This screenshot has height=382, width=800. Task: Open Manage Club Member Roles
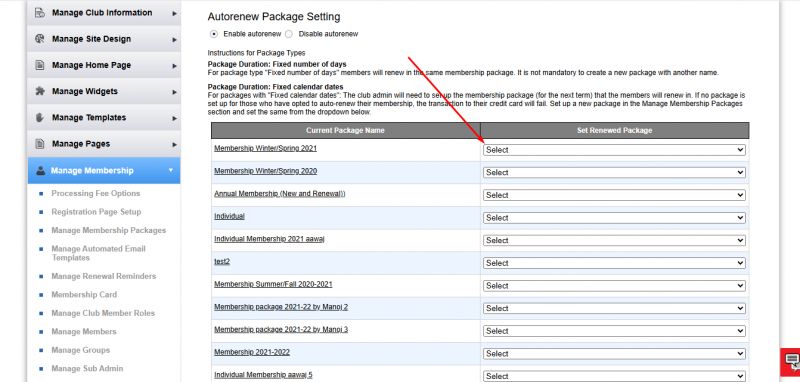coord(103,313)
